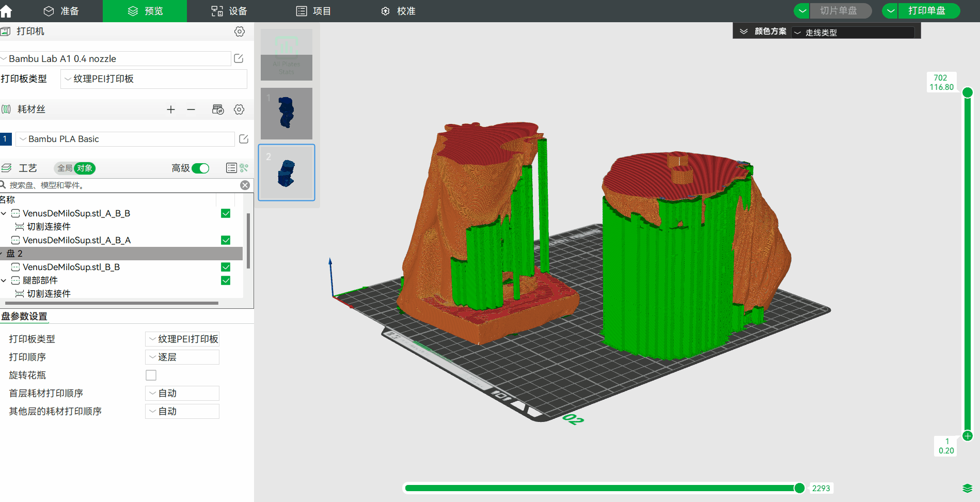Switch to the 校准 calibration tab
This screenshot has width=980, height=502.
[398, 11]
